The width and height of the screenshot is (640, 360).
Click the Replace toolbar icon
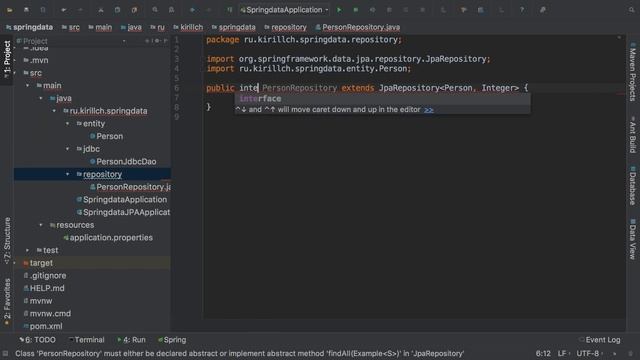coord(171,10)
